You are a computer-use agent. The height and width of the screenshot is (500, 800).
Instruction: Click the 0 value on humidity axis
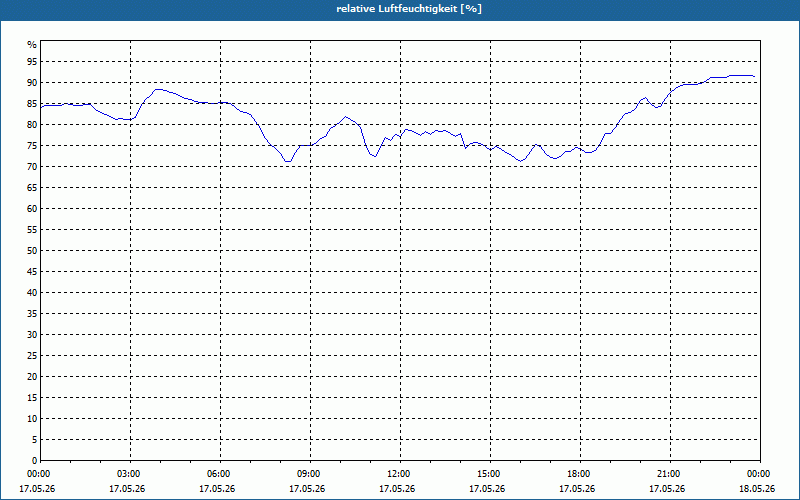coord(34,461)
